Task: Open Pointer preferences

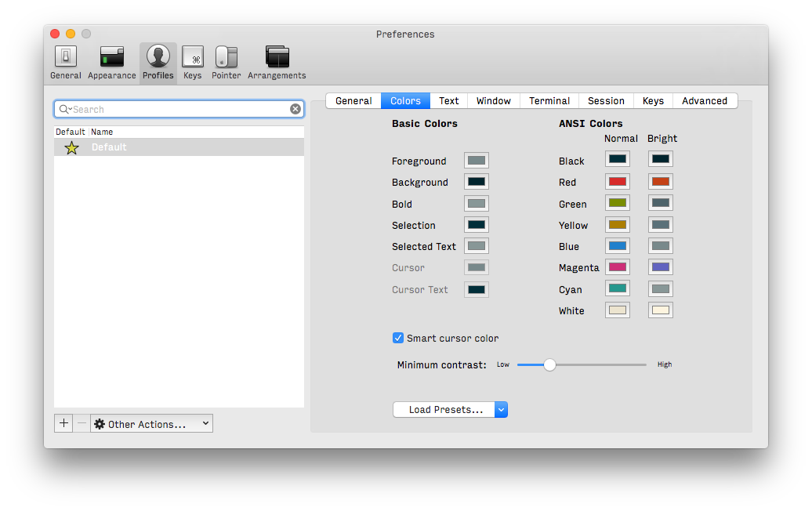Action: [x=227, y=63]
